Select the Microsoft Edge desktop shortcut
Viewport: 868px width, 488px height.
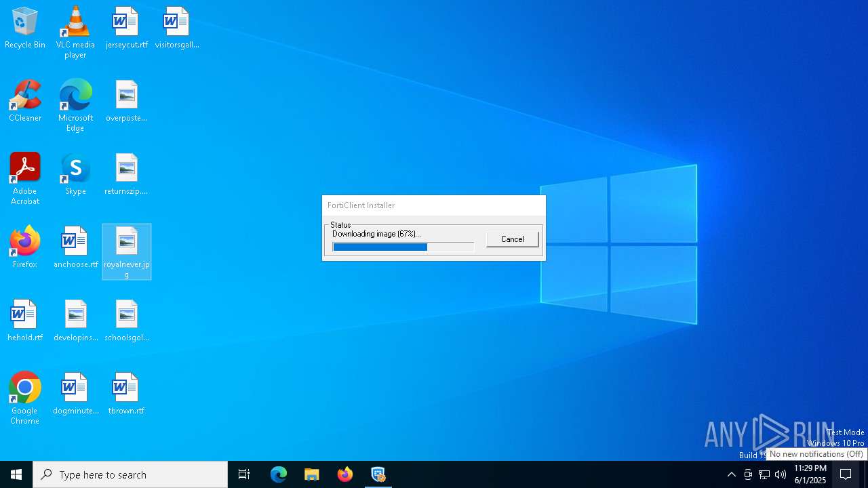75,106
